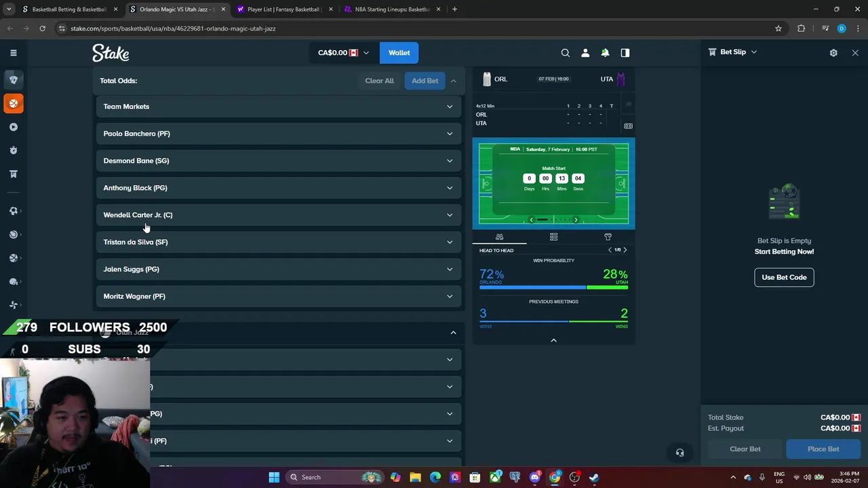This screenshot has width=868, height=488.
Task: Bookmark this page with the star icon
Action: pos(778,28)
